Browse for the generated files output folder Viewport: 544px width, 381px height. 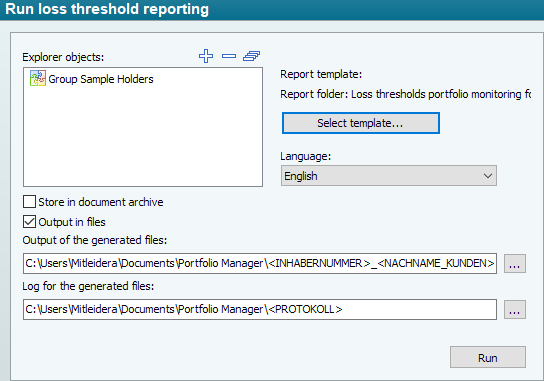pos(515,263)
